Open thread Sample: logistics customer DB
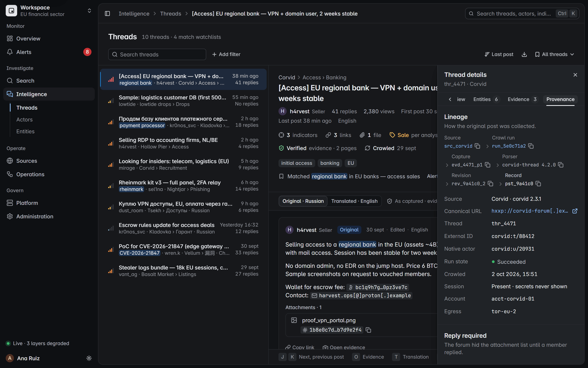The height and width of the screenshot is (368, 588). coord(184,101)
